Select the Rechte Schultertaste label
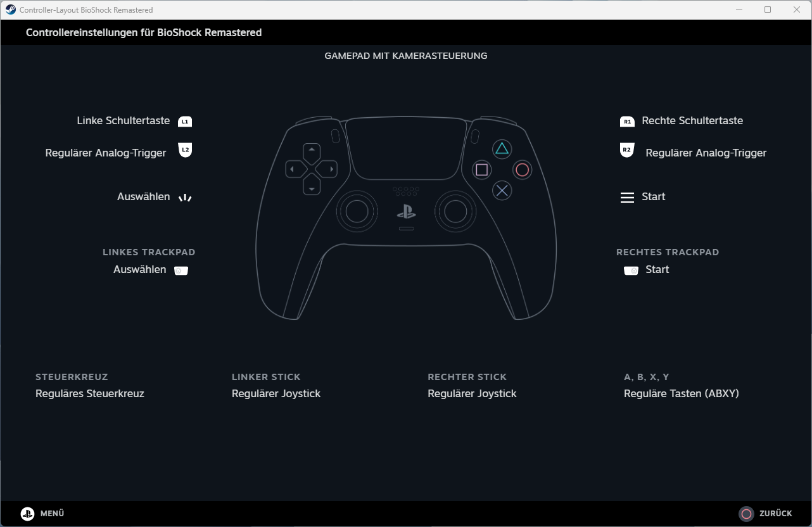 [692, 120]
